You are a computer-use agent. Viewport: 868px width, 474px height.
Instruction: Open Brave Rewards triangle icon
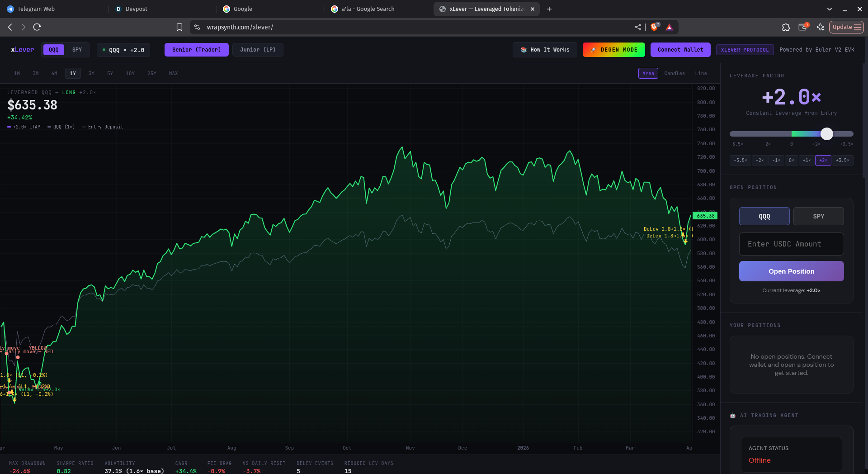pos(670,27)
